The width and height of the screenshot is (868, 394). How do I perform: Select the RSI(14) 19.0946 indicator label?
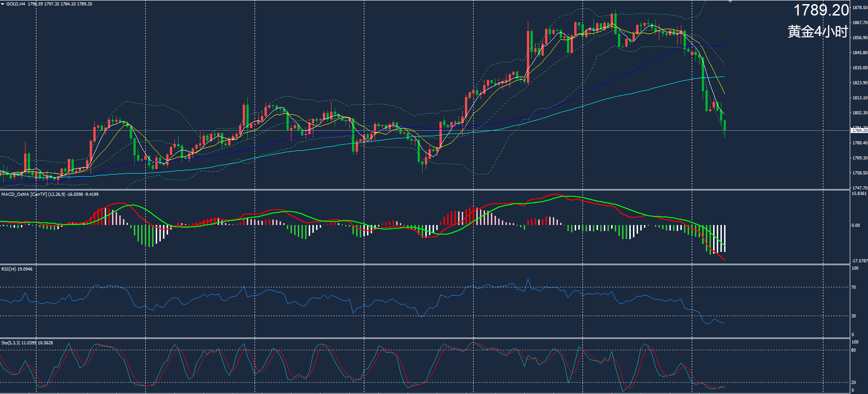[17, 269]
